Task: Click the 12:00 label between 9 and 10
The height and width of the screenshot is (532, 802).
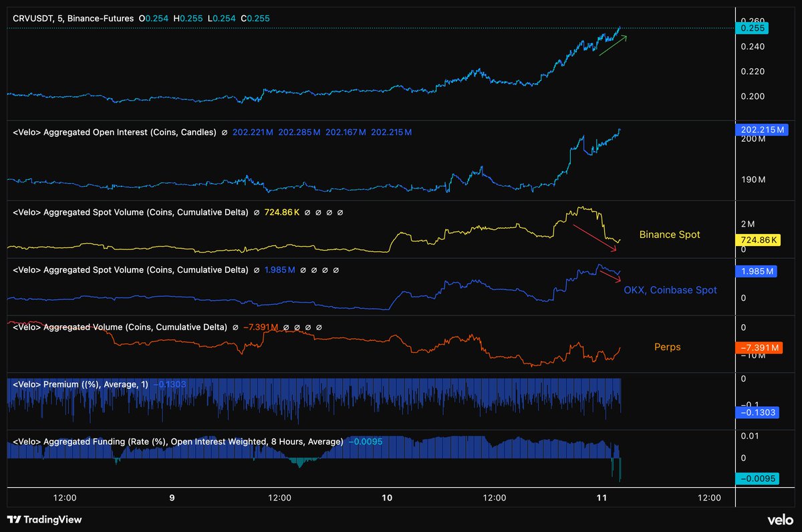Action: [x=279, y=498]
